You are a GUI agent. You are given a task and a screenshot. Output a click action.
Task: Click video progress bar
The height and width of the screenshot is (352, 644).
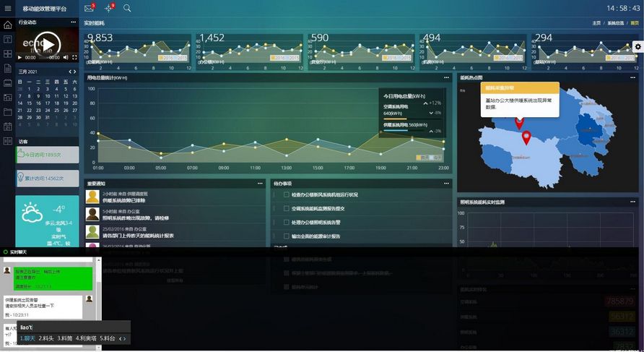[43, 58]
